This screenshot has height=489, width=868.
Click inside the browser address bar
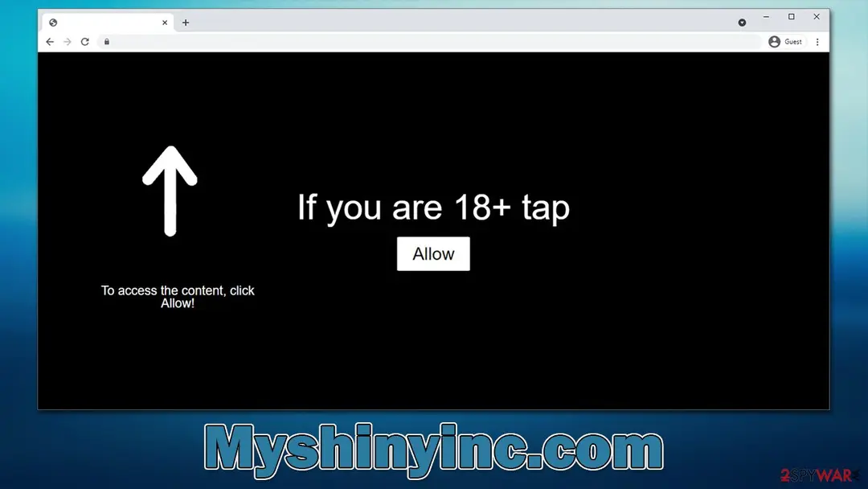tap(429, 42)
